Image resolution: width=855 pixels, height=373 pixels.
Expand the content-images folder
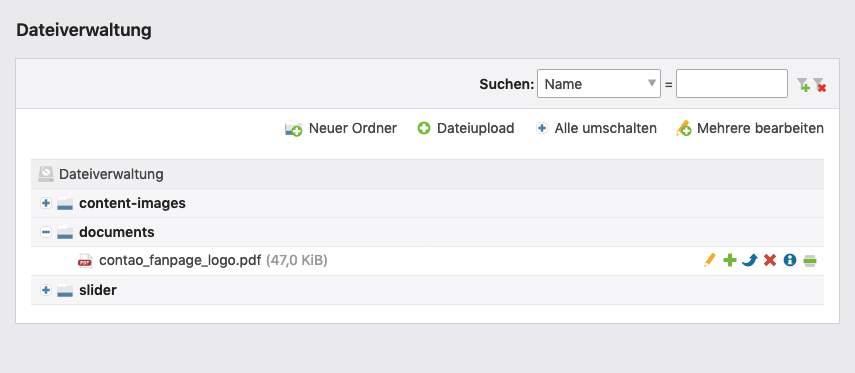click(46, 203)
